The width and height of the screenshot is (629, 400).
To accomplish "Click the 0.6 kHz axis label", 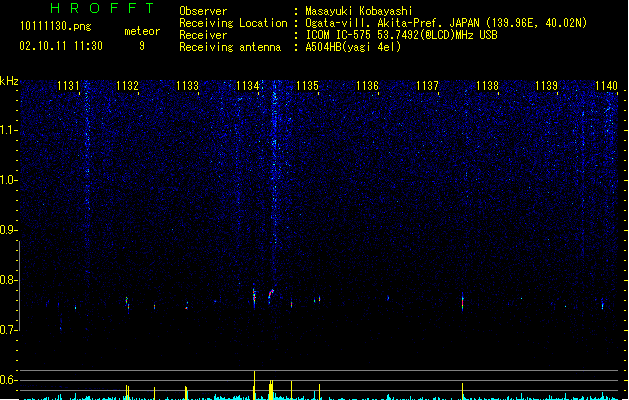I will point(8,380).
